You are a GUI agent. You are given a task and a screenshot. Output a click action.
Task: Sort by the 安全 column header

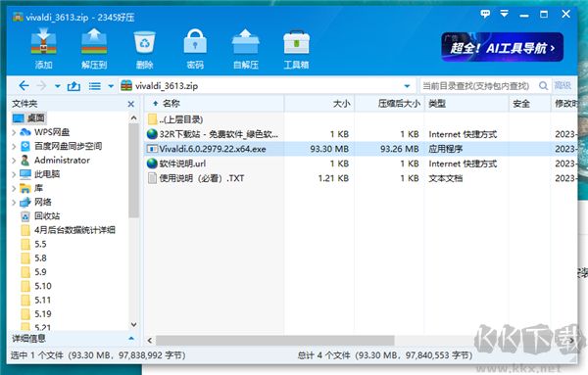[529, 104]
